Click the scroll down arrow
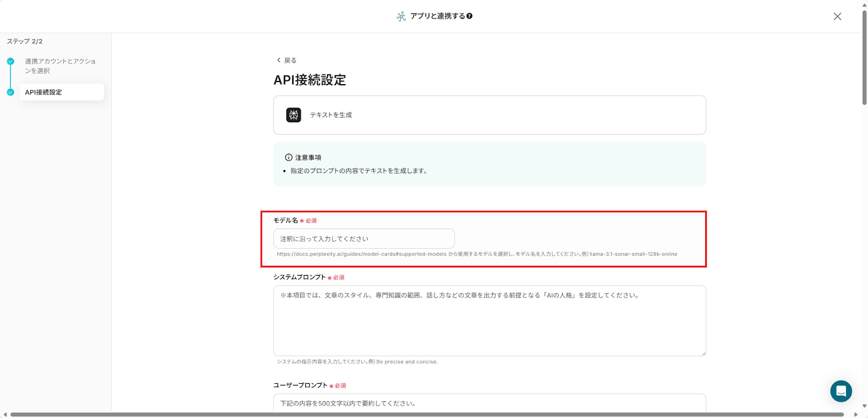This screenshot has height=418, width=868. 864,406
